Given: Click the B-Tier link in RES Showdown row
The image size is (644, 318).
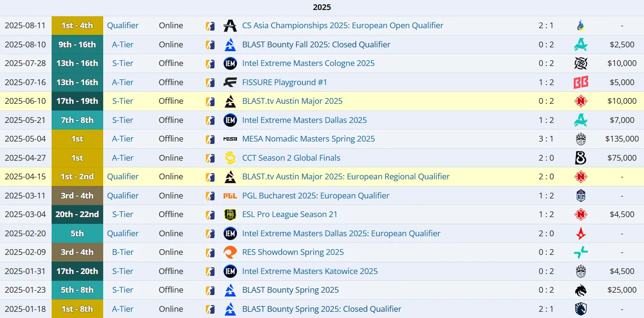Looking at the screenshot, I should 123,252.
